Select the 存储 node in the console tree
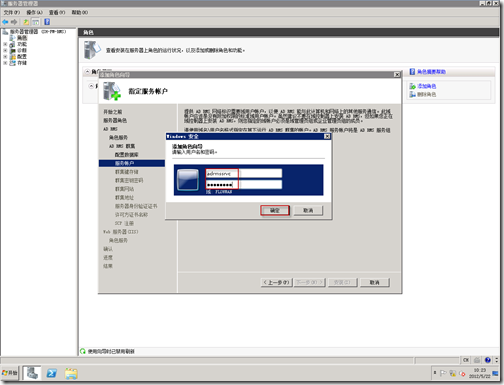This screenshot has height=385, width=504. point(22,63)
